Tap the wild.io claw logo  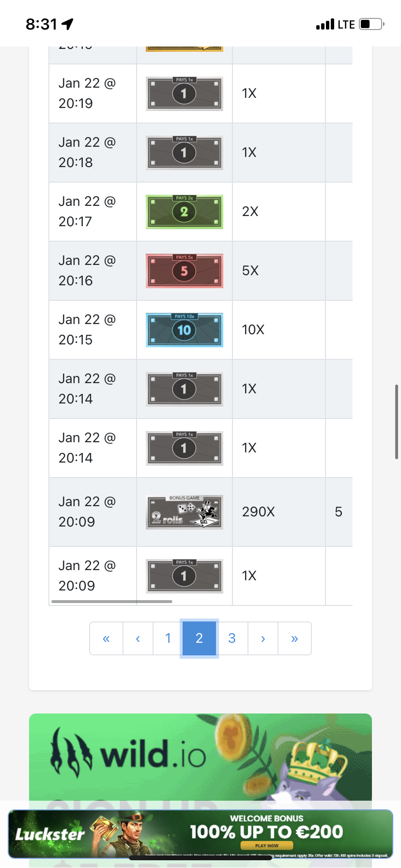pyautogui.click(x=71, y=752)
